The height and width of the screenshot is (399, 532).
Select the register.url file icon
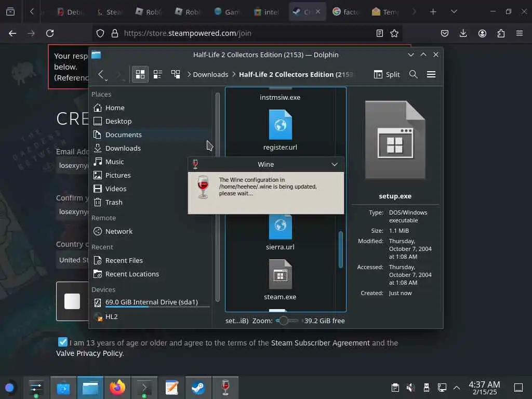click(280, 125)
